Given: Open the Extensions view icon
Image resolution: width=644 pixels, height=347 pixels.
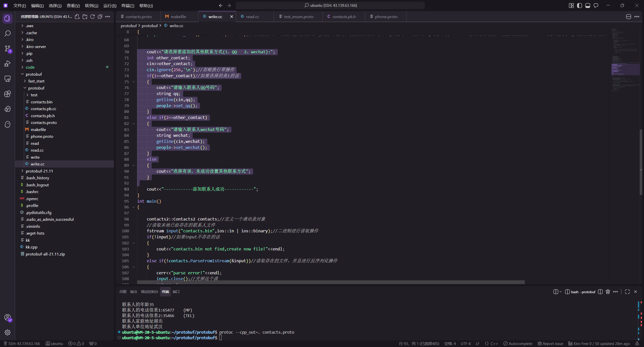Looking at the screenshot, I should [x=8, y=94].
